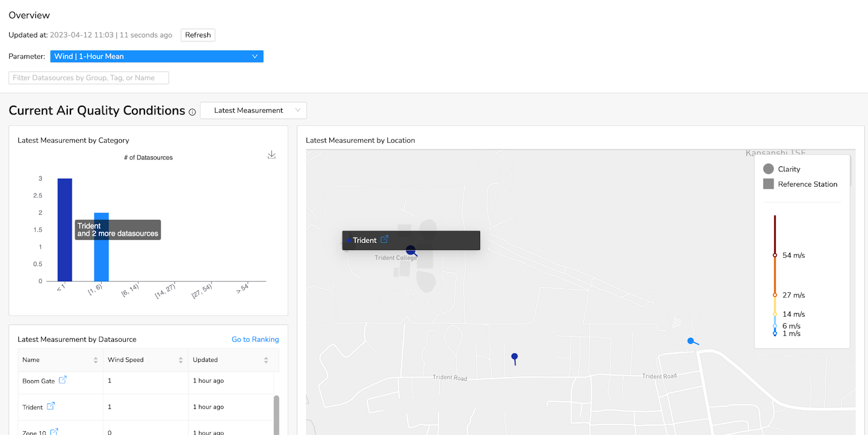Open Zone 10 external link icon

[x=54, y=432]
